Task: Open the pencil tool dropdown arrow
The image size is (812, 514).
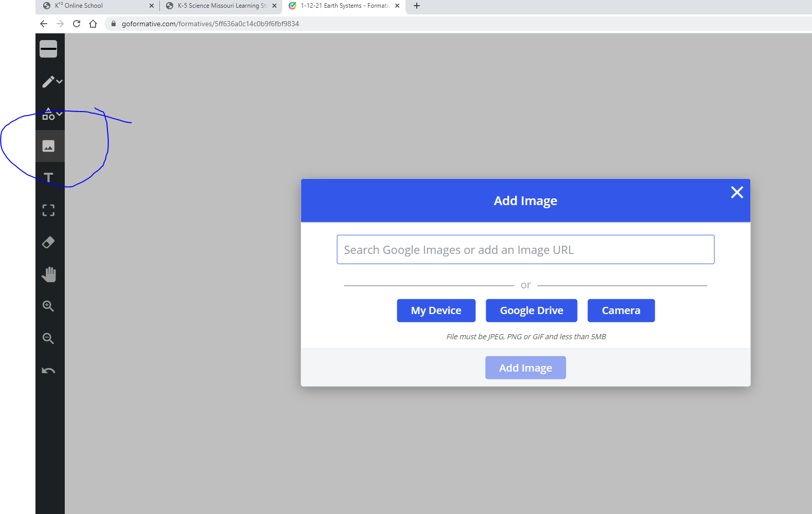Action: [x=60, y=81]
